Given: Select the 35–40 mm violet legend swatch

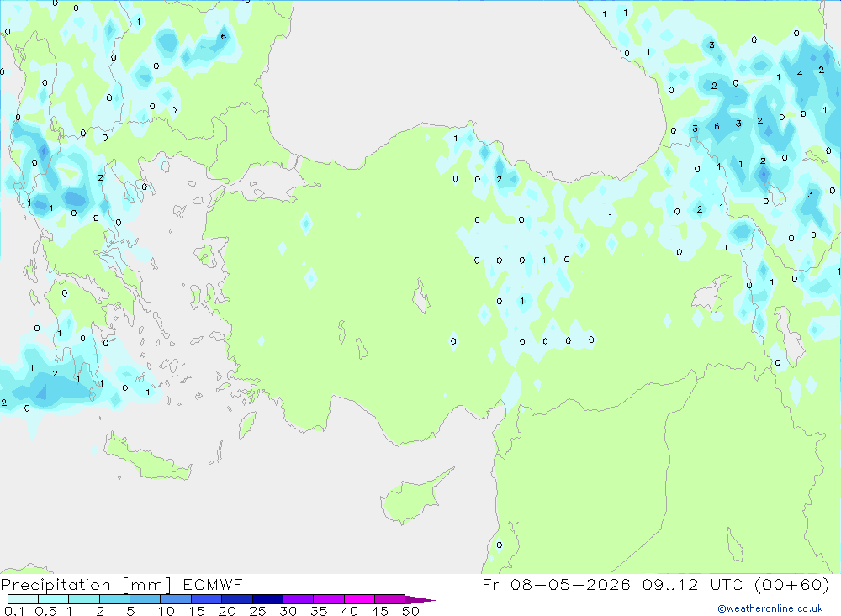Looking at the screenshot, I should 329,599.
